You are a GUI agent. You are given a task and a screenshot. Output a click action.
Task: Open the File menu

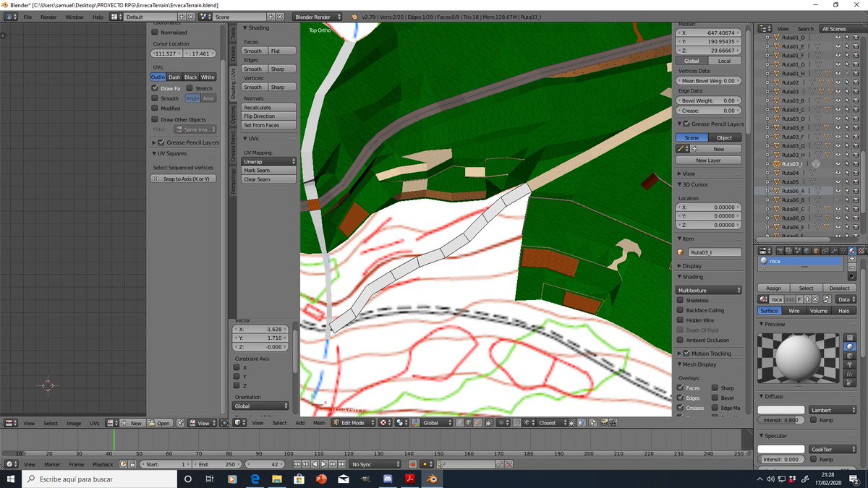27,17
